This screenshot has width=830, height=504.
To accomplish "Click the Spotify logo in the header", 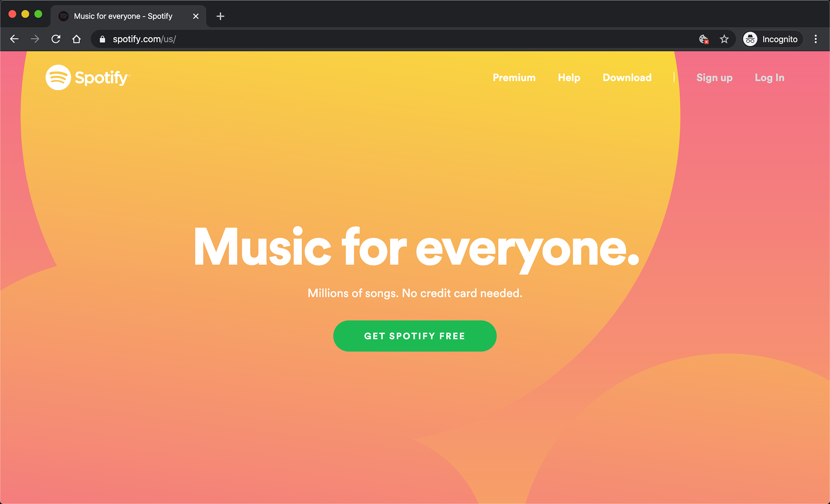I will click(88, 78).
